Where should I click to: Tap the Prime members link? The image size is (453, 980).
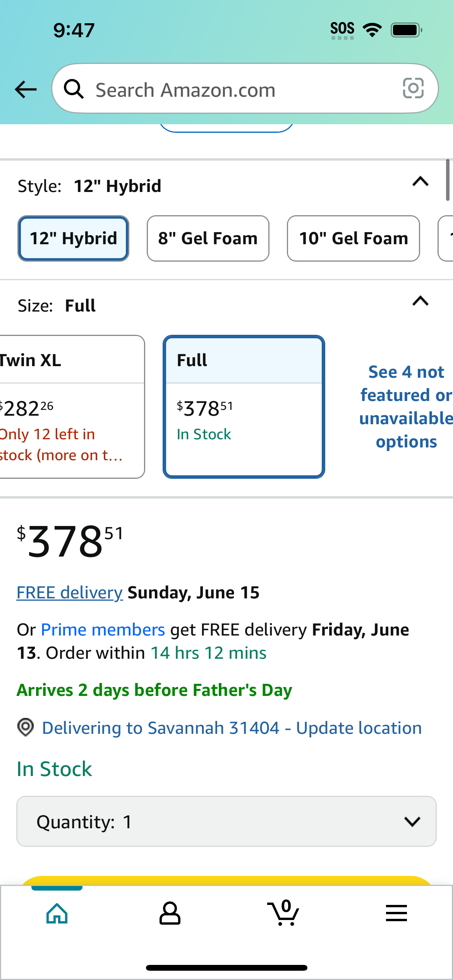tap(103, 630)
